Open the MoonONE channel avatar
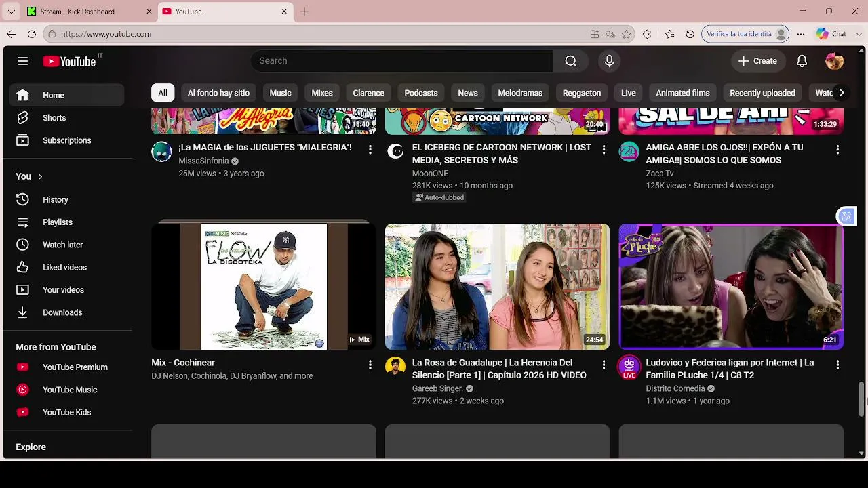The image size is (868, 488). click(395, 152)
